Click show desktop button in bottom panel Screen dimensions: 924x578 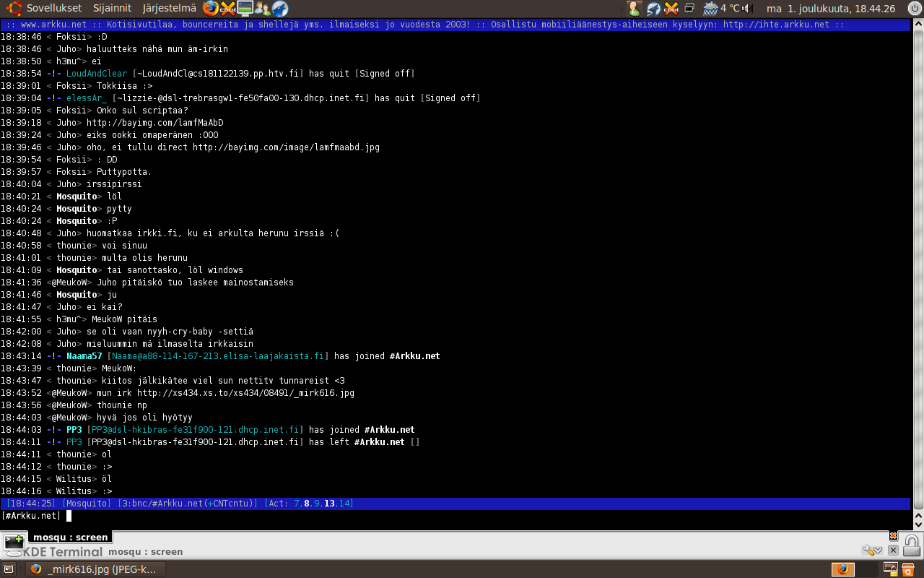pyautogui.click(x=9, y=569)
